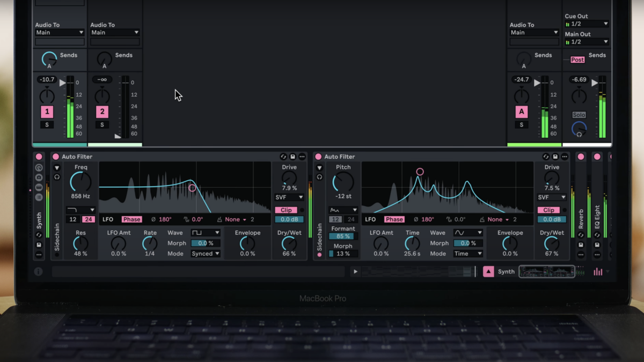Click the info view icon in the status bar
This screenshot has width=644, height=362.
(x=38, y=271)
